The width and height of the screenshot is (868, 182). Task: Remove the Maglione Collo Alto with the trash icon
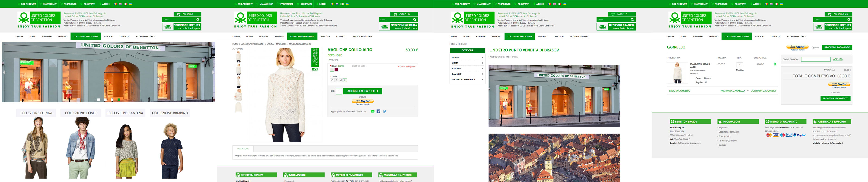775,64
